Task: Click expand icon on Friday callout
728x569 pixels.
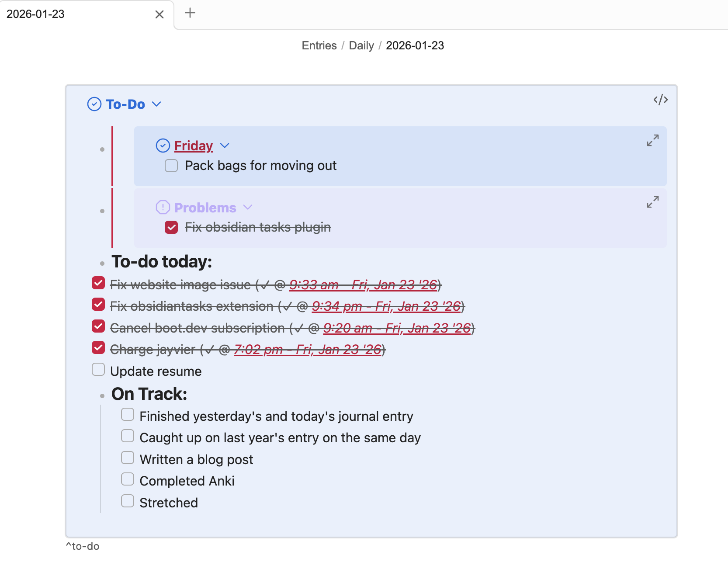Action: pos(652,140)
